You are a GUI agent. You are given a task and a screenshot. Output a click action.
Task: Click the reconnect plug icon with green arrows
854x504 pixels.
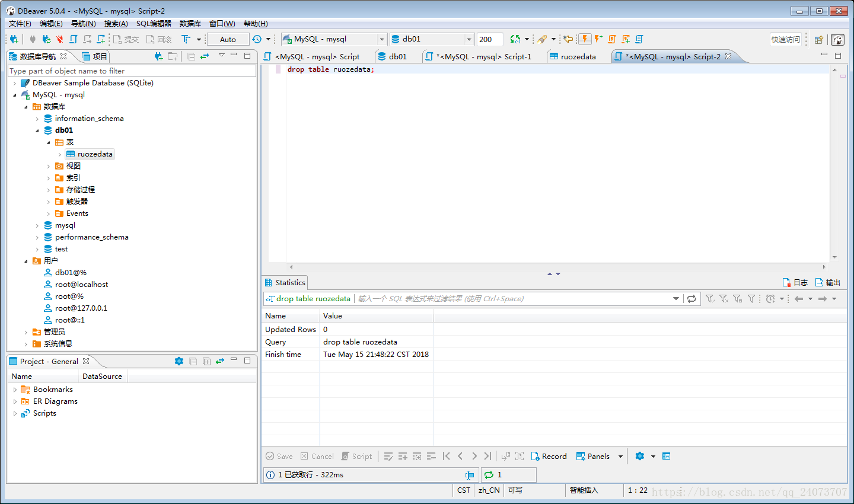click(x=46, y=39)
